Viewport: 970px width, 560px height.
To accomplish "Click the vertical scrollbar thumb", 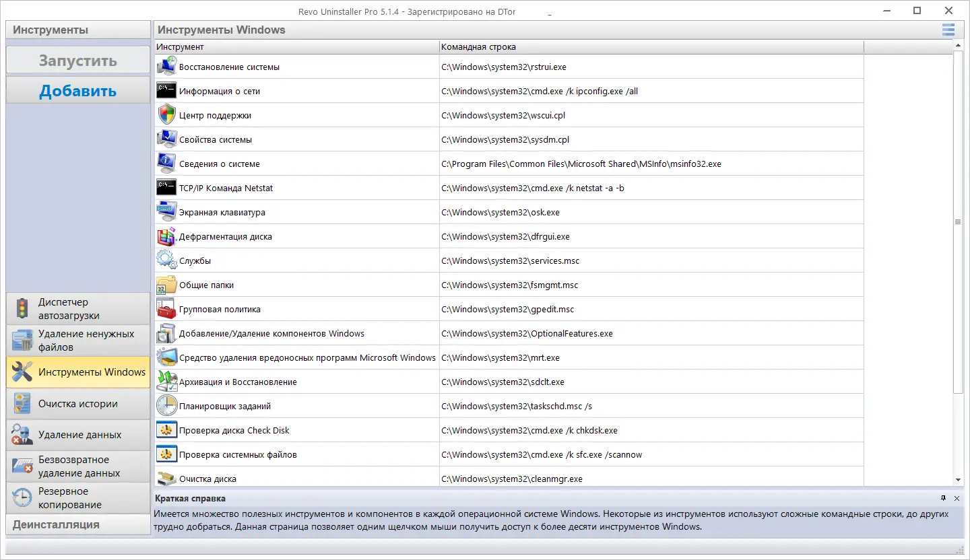I will tap(958, 223).
